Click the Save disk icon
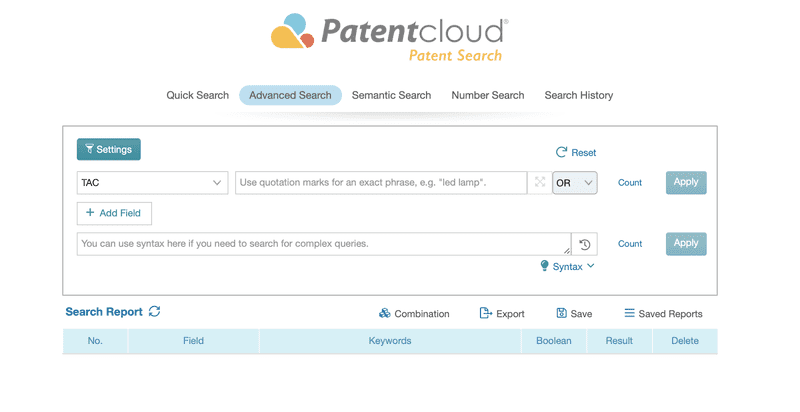The image size is (800, 412). click(x=561, y=313)
